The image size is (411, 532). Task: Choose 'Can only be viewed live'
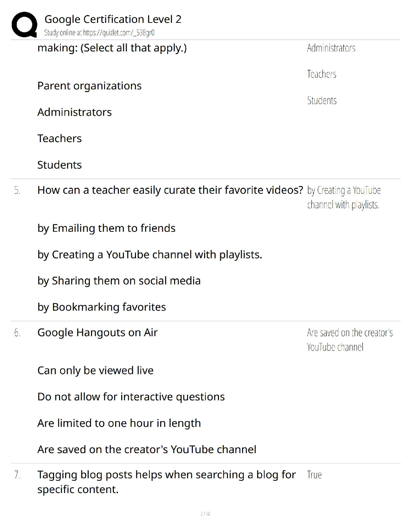pos(95,370)
